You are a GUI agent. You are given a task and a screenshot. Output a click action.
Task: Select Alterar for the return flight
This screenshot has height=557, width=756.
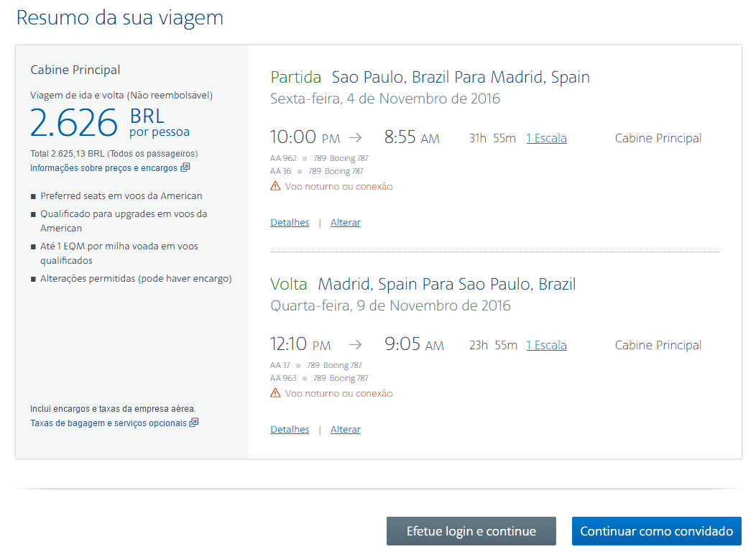click(345, 429)
